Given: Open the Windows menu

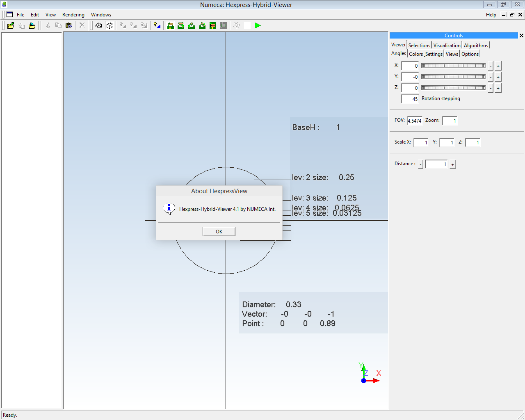Looking at the screenshot, I should [101, 15].
